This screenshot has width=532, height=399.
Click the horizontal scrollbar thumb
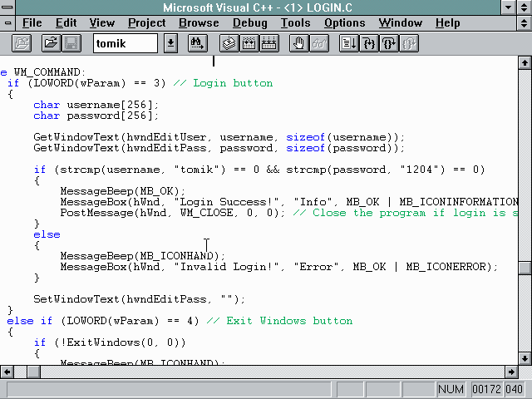pos(33,372)
